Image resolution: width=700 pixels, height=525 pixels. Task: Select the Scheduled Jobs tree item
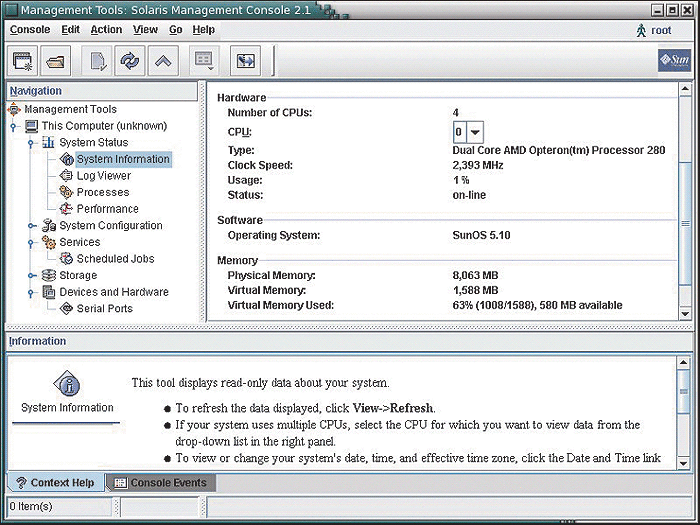tap(115, 258)
